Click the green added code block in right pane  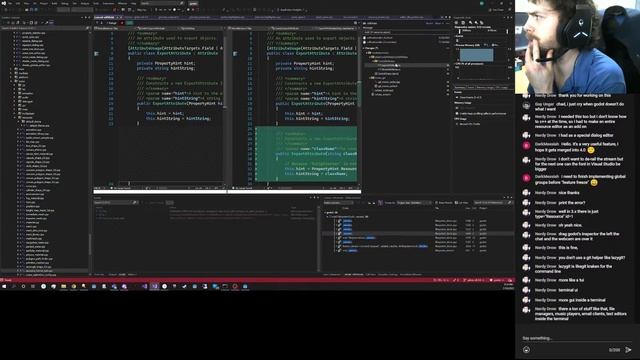[x=306, y=153]
